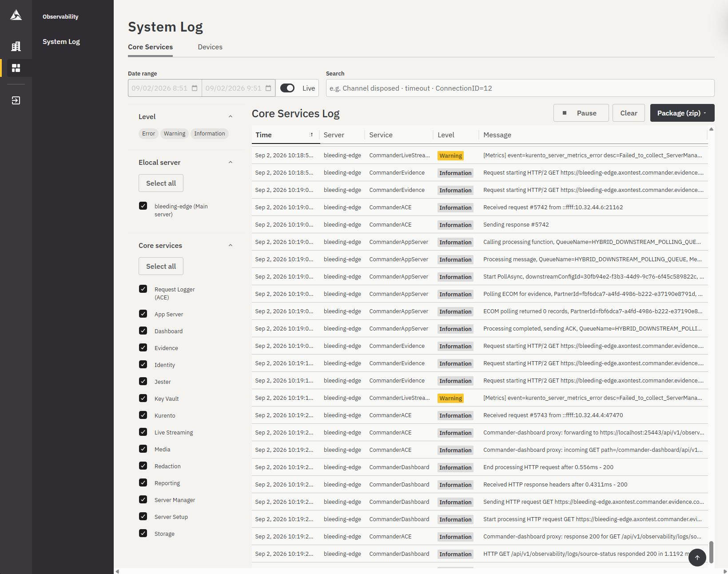Filter by Warning level chip
This screenshot has height=574, width=728.
pyautogui.click(x=175, y=134)
